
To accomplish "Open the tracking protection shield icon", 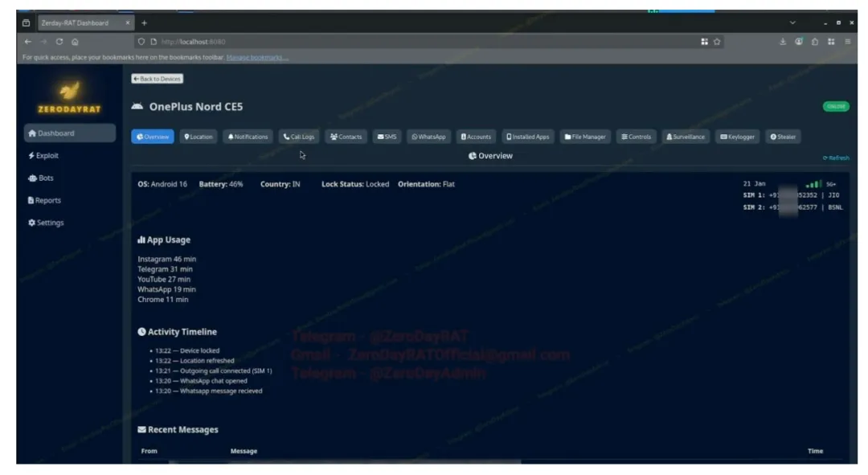I will point(141,42).
